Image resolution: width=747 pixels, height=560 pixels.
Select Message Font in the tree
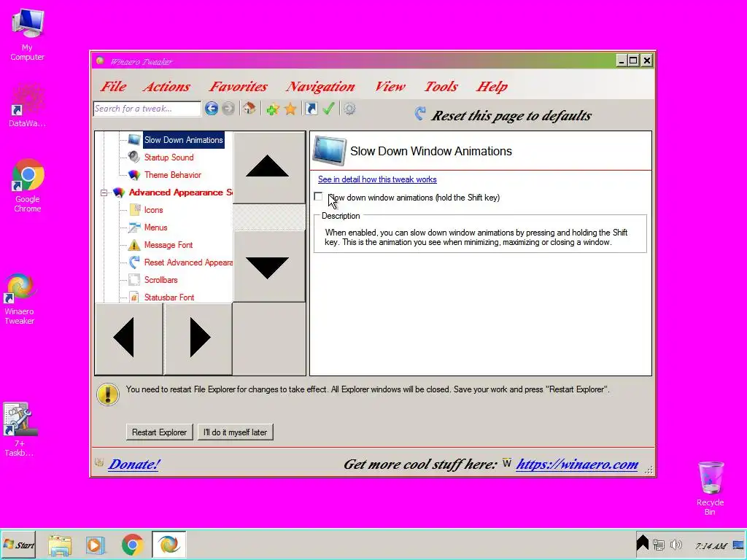pos(169,245)
